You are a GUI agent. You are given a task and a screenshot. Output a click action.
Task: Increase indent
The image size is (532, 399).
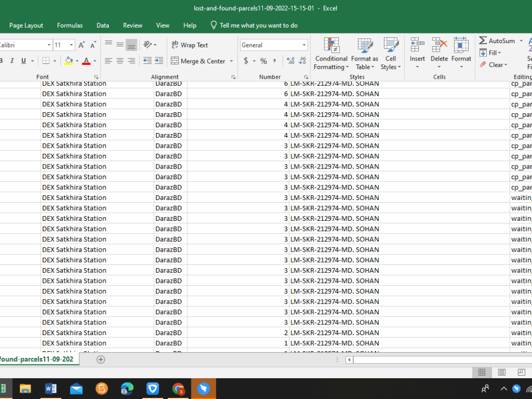(159, 61)
